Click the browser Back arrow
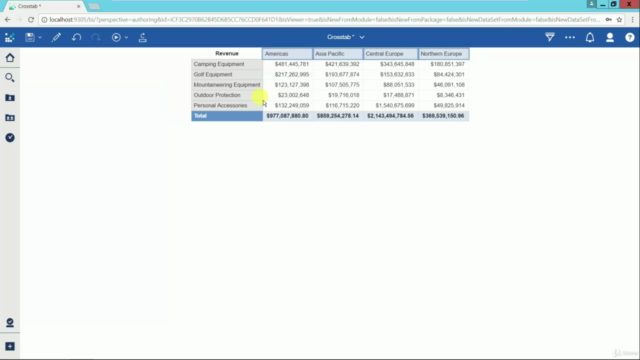 pyautogui.click(x=8, y=20)
